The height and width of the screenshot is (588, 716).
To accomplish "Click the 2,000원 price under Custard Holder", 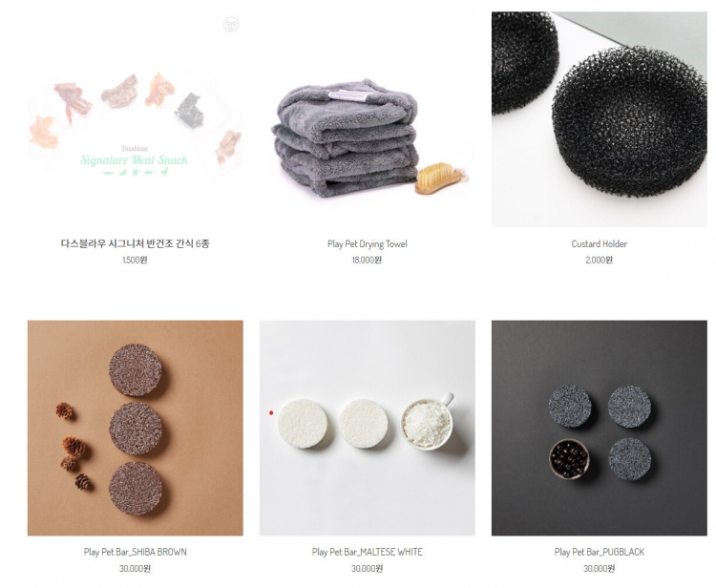I will (600, 261).
